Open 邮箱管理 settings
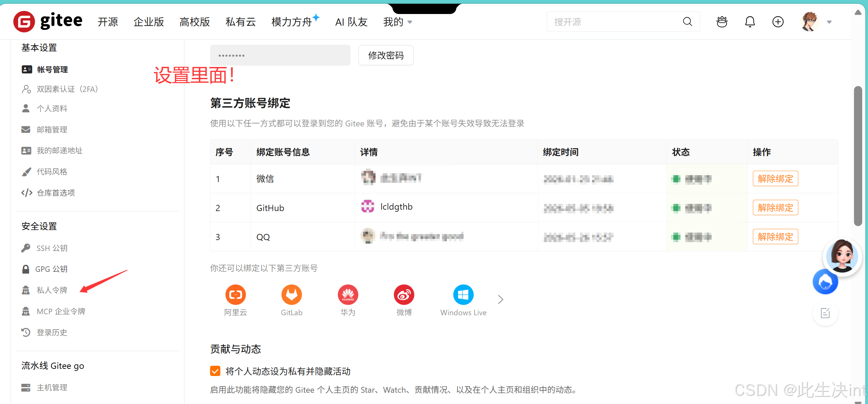868x404 pixels. pos(44,129)
